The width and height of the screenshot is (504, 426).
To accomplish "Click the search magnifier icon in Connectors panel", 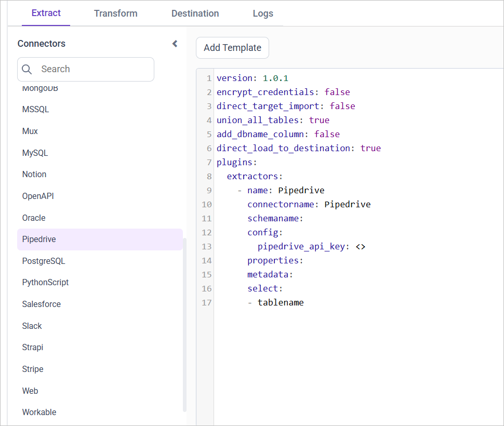I will [x=26, y=69].
